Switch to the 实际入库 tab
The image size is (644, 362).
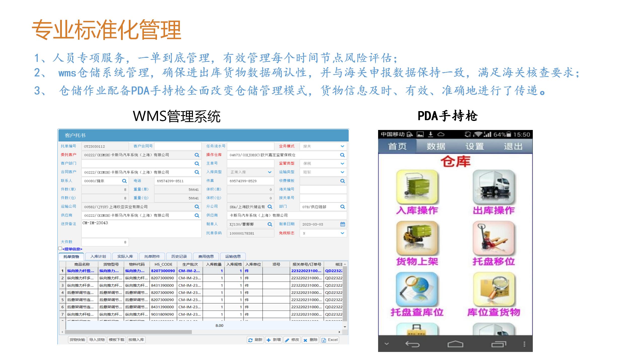[x=125, y=256]
